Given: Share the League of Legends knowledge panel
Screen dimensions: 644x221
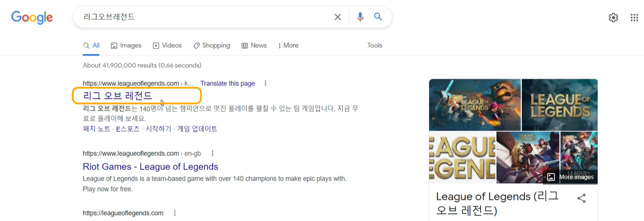Looking at the screenshot, I should (x=582, y=198).
